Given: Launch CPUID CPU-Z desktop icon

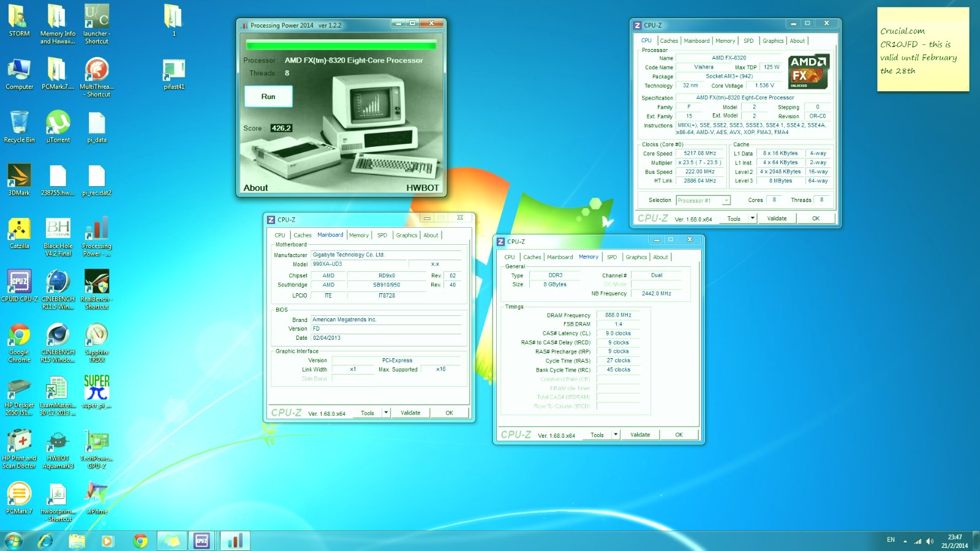Looking at the screenshot, I should tap(19, 286).
